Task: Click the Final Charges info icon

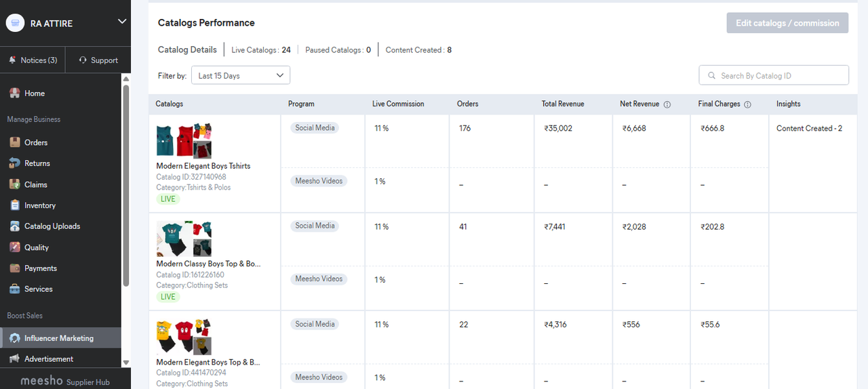Action: (747, 104)
